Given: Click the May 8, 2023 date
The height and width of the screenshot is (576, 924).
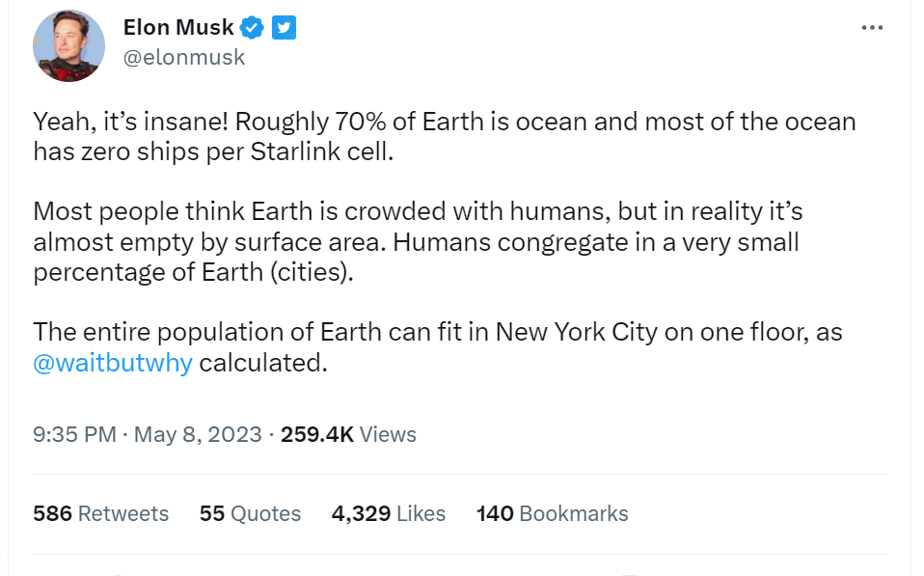Looking at the screenshot, I should tap(198, 434).
